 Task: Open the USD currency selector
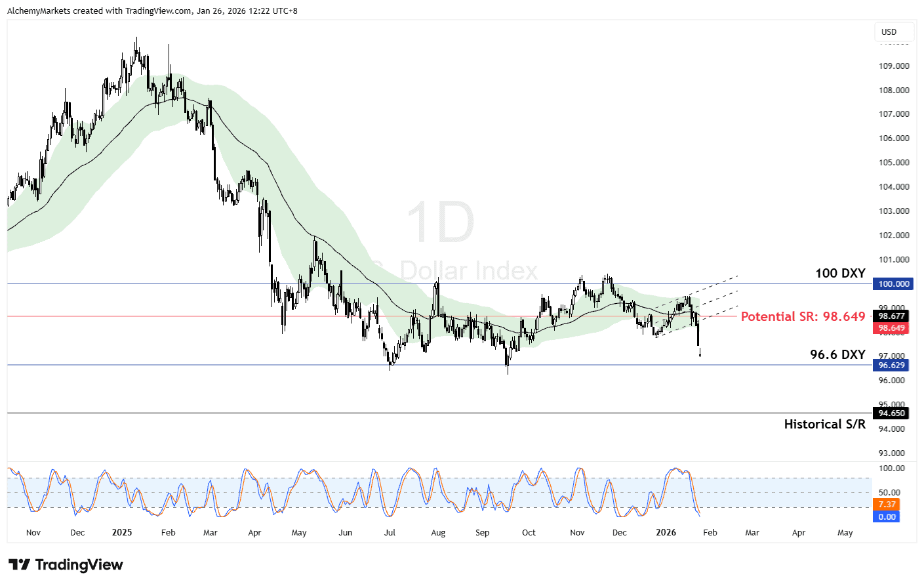(x=889, y=32)
